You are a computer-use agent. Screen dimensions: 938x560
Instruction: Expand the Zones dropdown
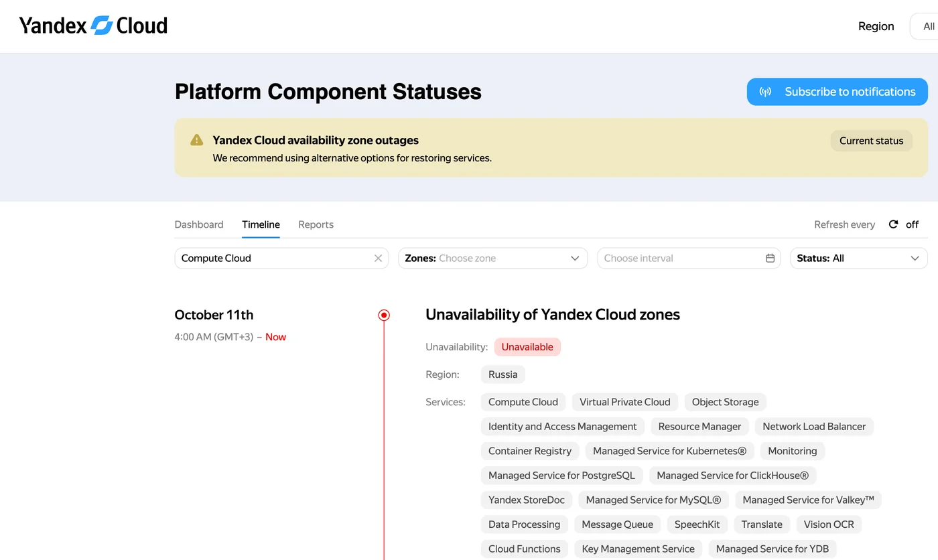coord(493,259)
